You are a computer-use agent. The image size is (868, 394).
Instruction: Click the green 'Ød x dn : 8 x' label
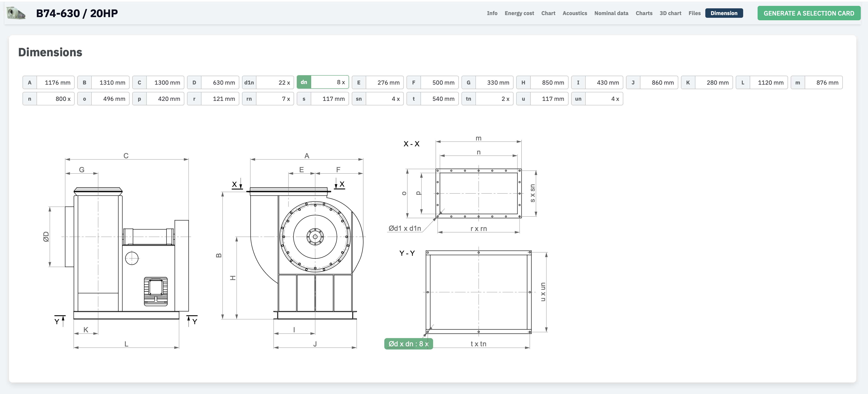coord(408,344)
